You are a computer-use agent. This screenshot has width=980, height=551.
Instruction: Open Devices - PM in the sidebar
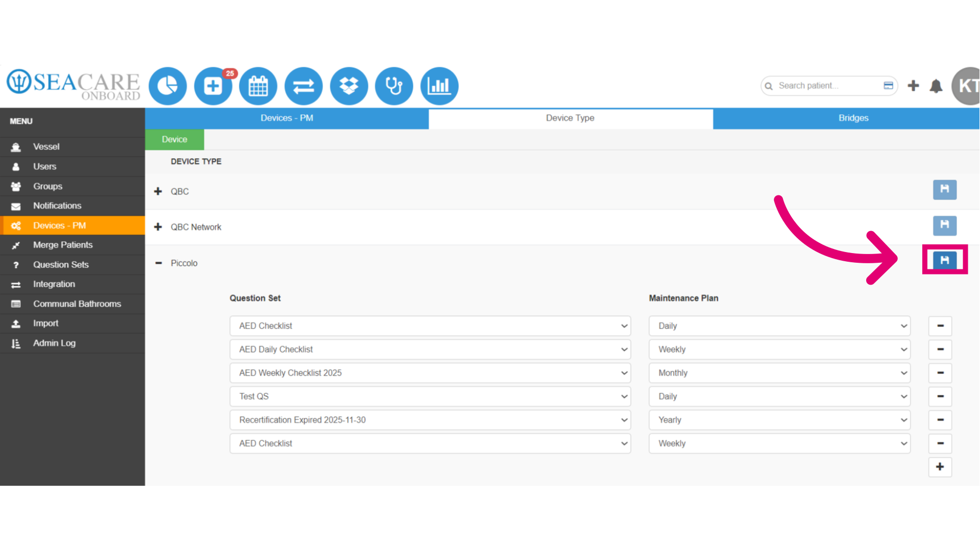click(72, 226)
